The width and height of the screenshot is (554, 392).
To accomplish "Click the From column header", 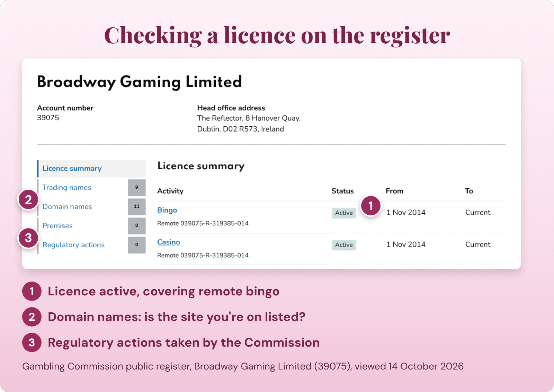I will click(x=395, y=191).
